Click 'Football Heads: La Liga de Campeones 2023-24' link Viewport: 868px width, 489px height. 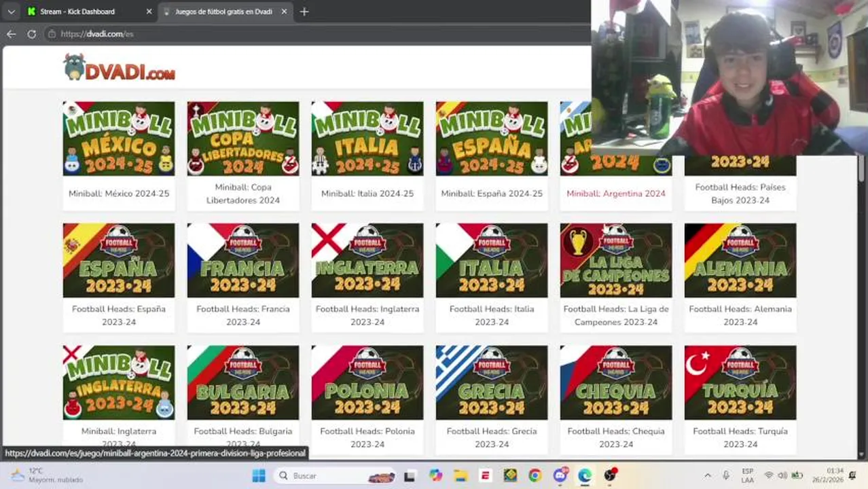tap(616, 315)
